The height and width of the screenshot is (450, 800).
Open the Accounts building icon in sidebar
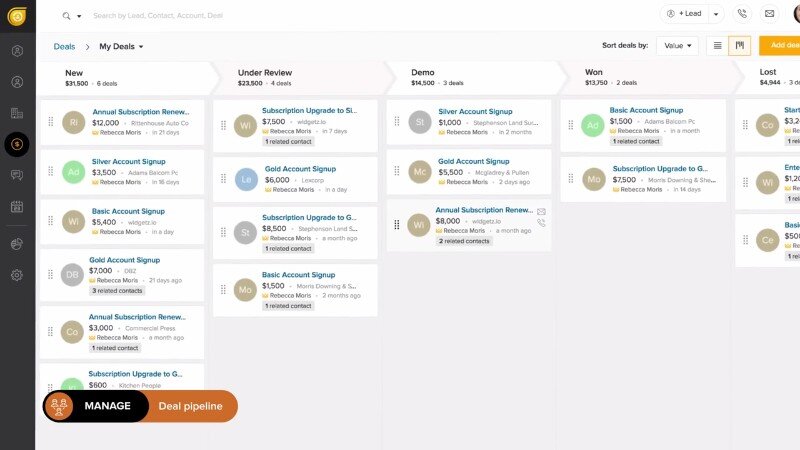coord(17,113)
